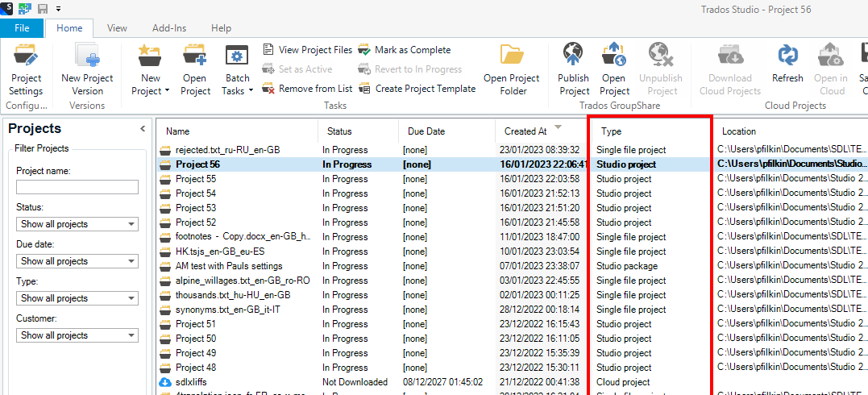The height and width of the screenshot is (395, 868).
Task: Click the folder icon beside Project 55
Action: [x=165, y=179]
